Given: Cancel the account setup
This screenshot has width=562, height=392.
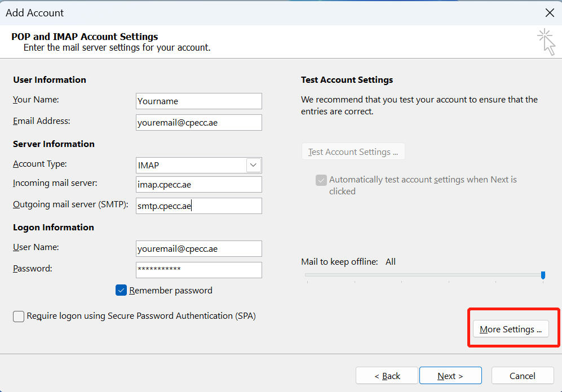Looking at the screenshot, I should [x=523, y=376].
